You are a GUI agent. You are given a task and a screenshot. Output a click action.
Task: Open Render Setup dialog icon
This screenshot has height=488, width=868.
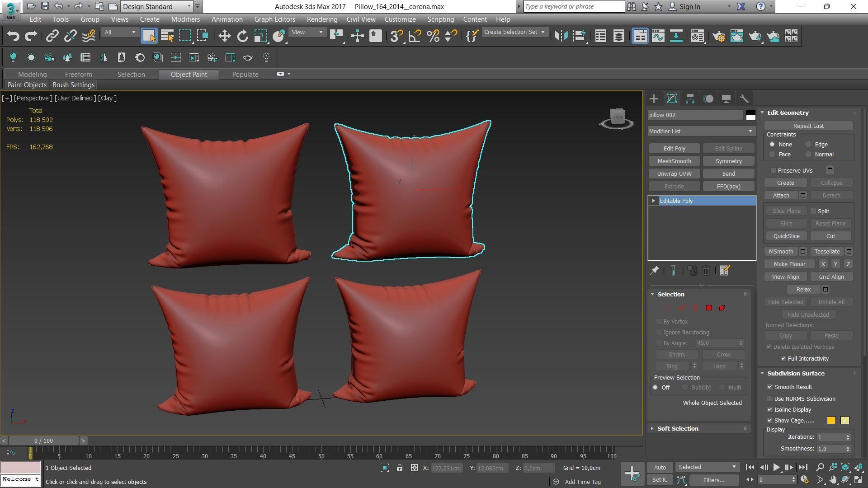(719, 36)
